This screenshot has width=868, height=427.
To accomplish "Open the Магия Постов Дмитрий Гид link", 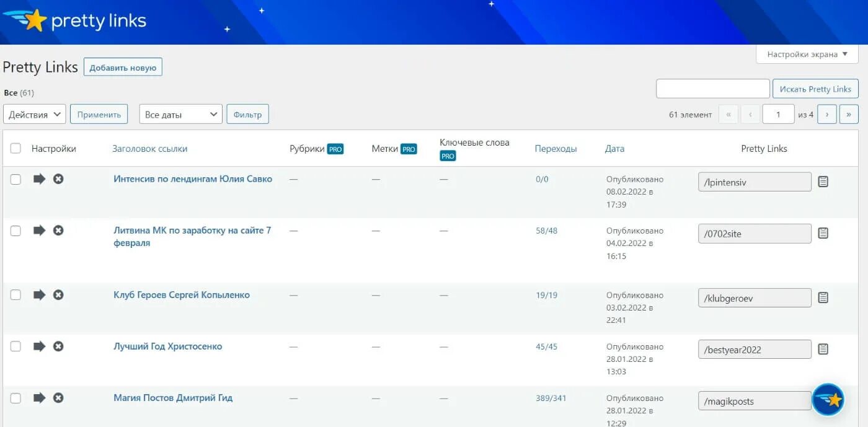I will [173, 398].
